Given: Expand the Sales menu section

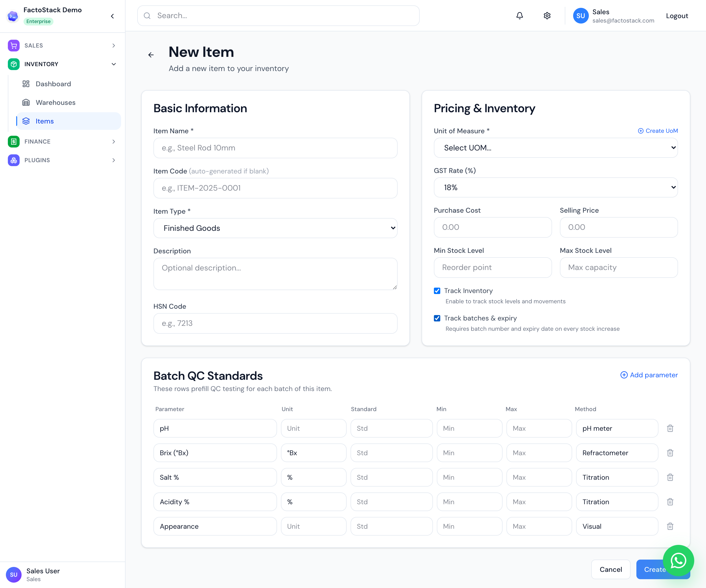Looking at the screenshot, I should pos(63,45).
